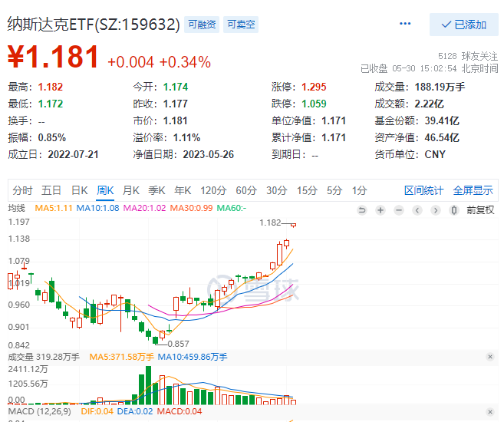Click the MA60:- moving average label
The width and height of the screenshot is (504, 422).
(232, 208)
